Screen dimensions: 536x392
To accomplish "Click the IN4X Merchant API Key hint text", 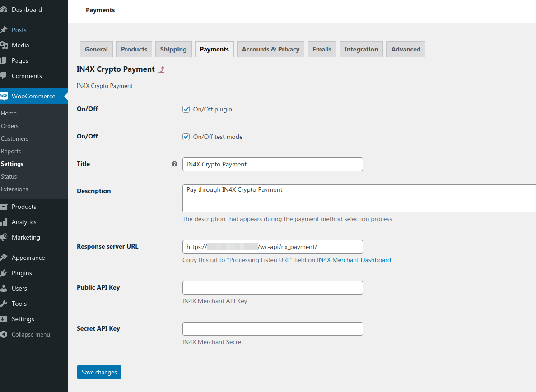I will pos(214,301).
